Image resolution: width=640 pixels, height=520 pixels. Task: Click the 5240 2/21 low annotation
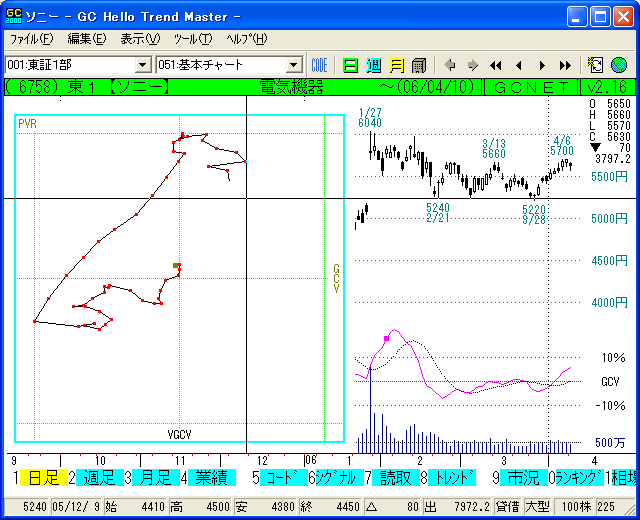(x=438, y=213)
